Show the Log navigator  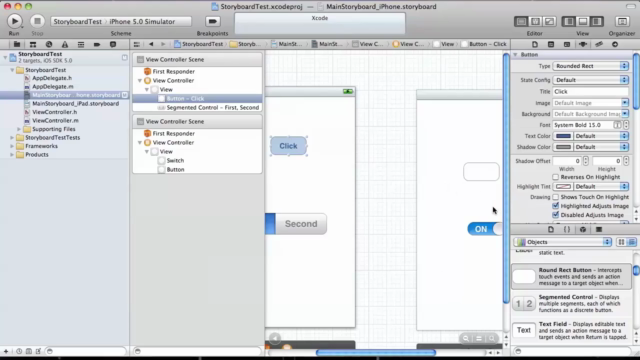[x=113, y=44]
